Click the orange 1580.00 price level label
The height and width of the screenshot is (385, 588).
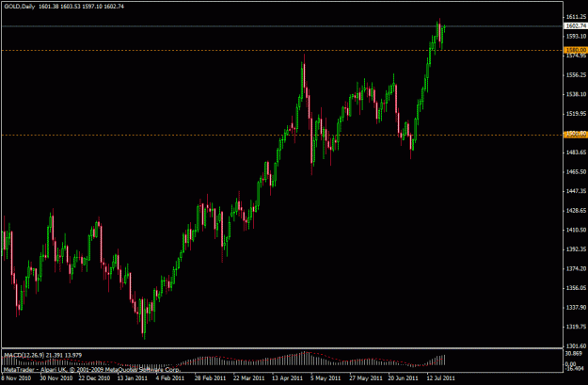(576, 50)
